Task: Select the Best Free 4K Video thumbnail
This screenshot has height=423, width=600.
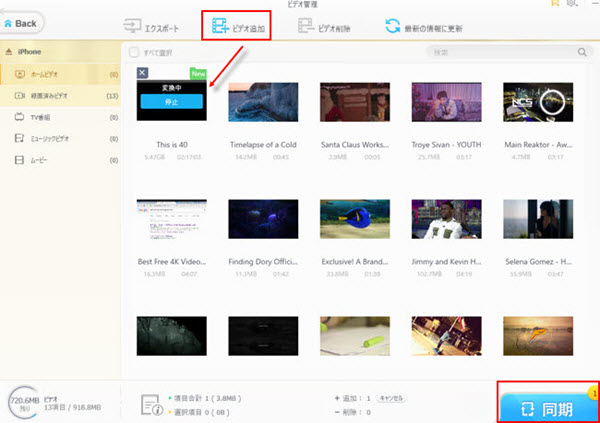Action: point(171,219)
